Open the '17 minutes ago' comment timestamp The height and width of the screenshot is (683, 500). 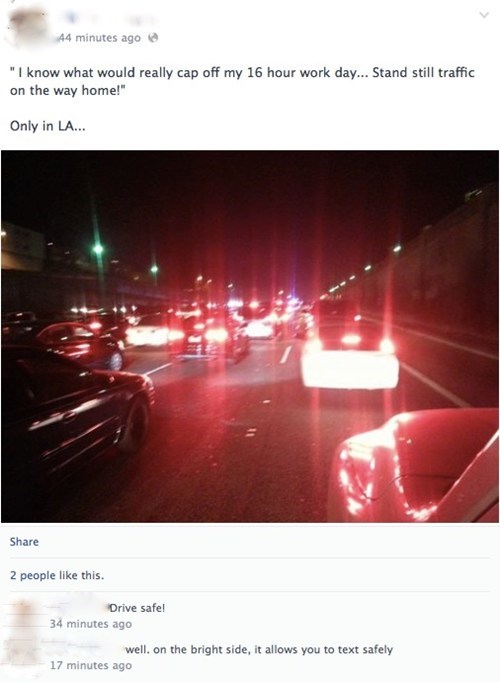pos(91,666)
